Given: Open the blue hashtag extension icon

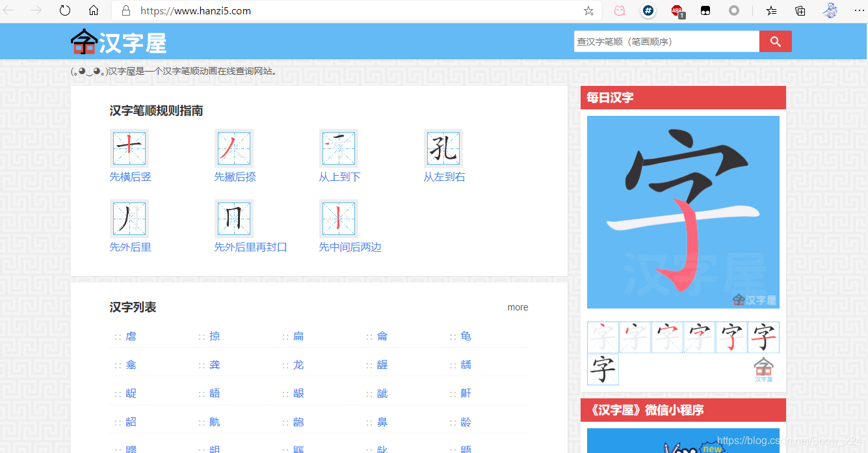Looking at the screenshot, I should click(648, 10).
